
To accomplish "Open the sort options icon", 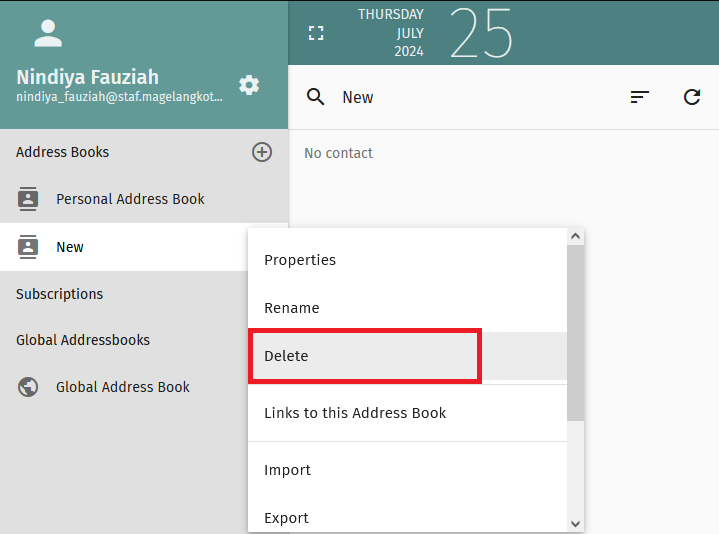I will tap(640, 97).
